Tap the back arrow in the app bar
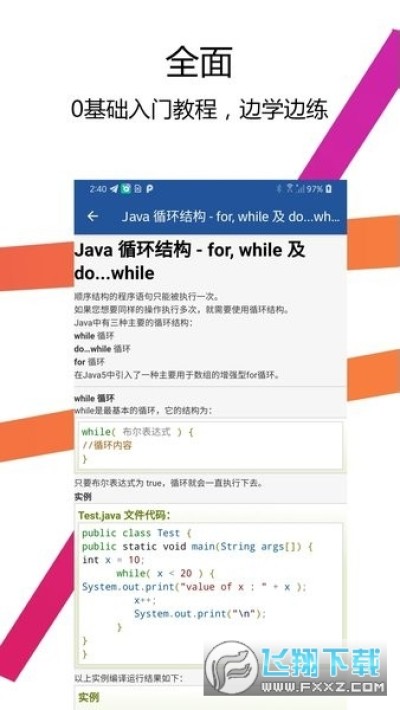The image size is (400, 710). click(x=92, y=216)
